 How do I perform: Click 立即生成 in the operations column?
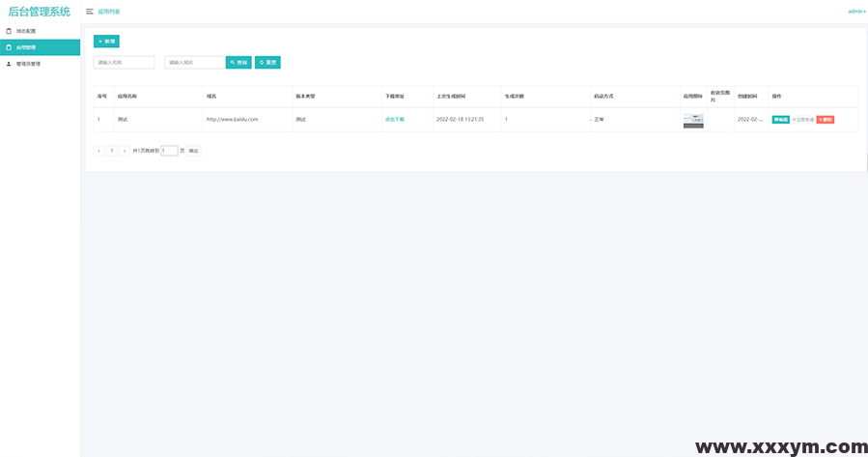pyautogui.click(x=802, y=120)
